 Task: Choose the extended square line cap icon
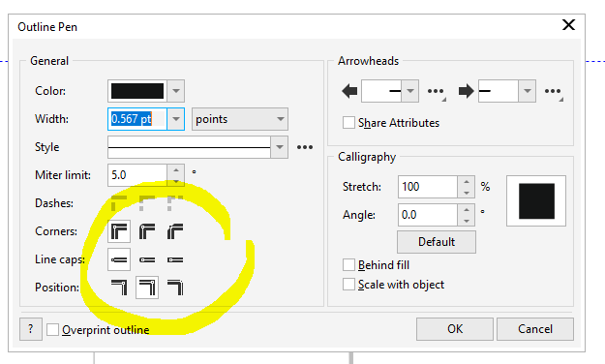tap(175, 259)
